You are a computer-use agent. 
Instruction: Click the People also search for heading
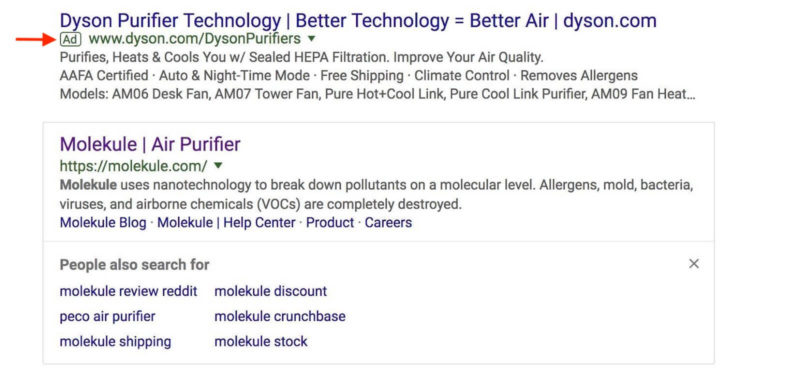135,265
